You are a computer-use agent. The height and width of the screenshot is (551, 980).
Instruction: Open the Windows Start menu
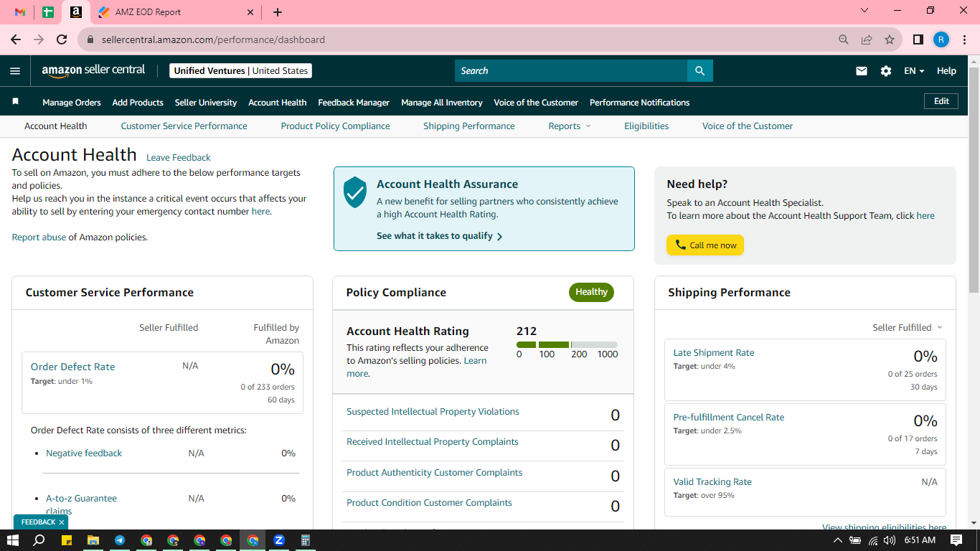coord(12,540)
